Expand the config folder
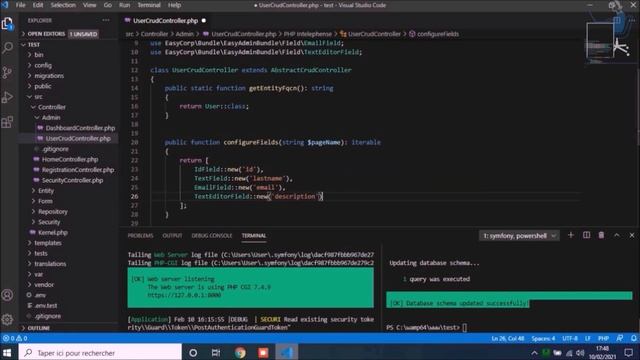The width and height of the screenshot is (640, 360). (43, 65)
